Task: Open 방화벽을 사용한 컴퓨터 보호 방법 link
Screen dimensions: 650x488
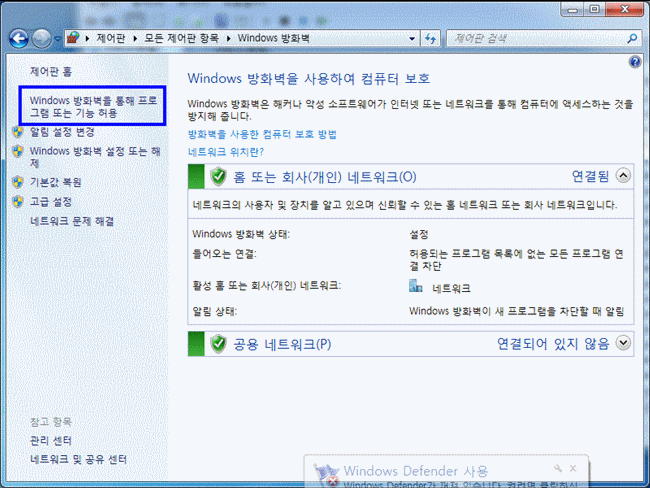Action: (262, 134)
